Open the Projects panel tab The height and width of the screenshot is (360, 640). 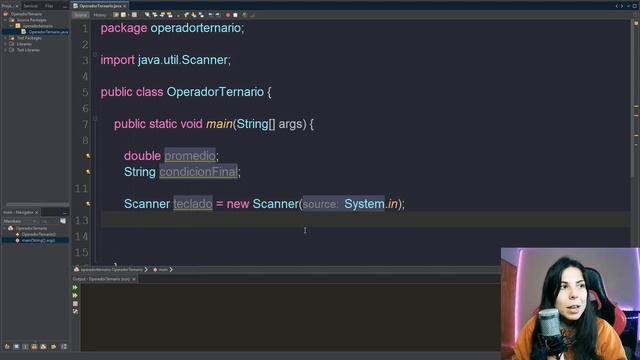tap(7, 6)
